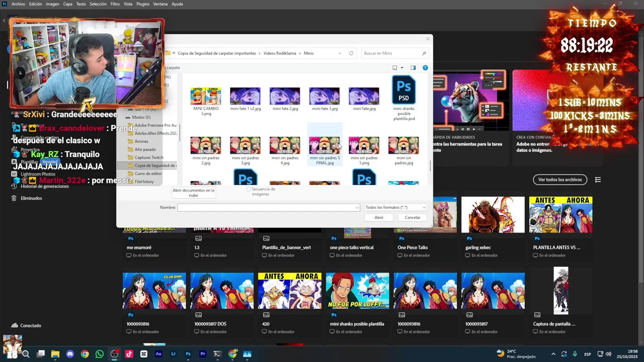This screenshot has width=644, height=362.
Task: Click the Abrir button
Action: [x=379, y=217]
